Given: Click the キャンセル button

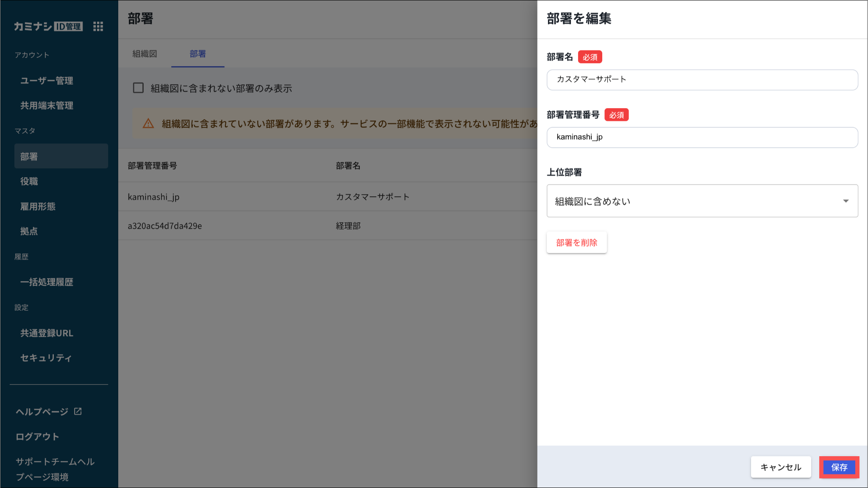Looking at the screenshot, I should (x=781, y=467).
